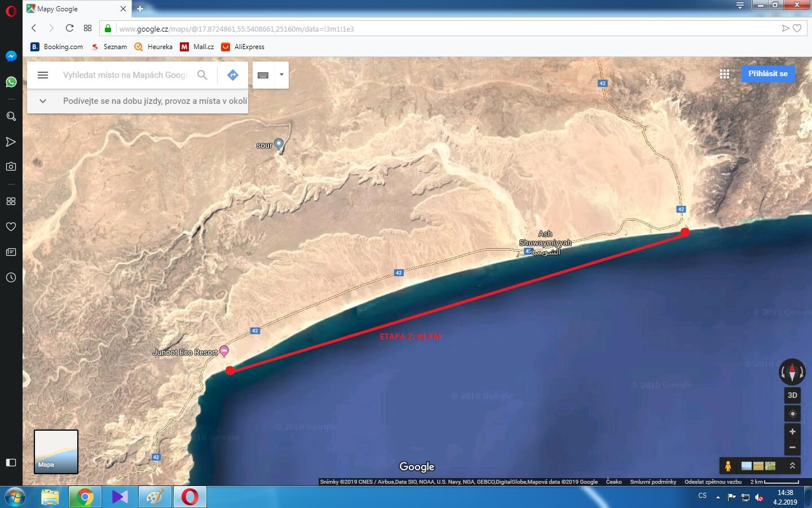This screenshot has height=508, width=812.
Task: Click the show my location button
Action: 792,414
